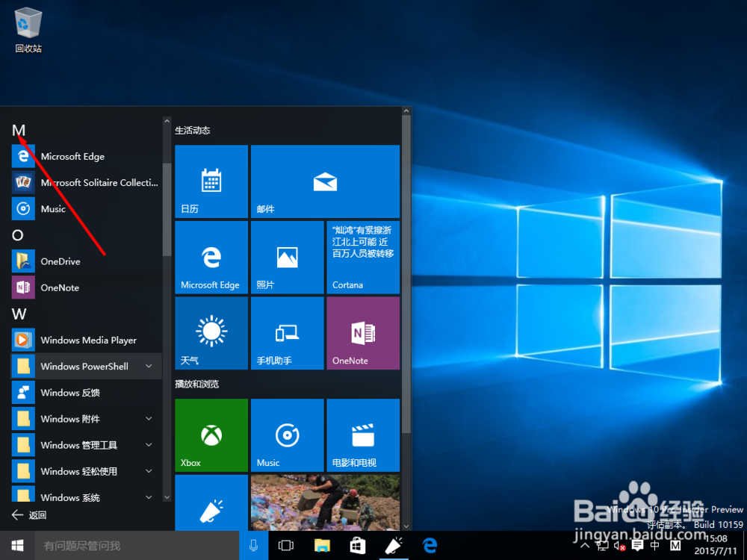Show hidden system tray icons

[585, 546]
